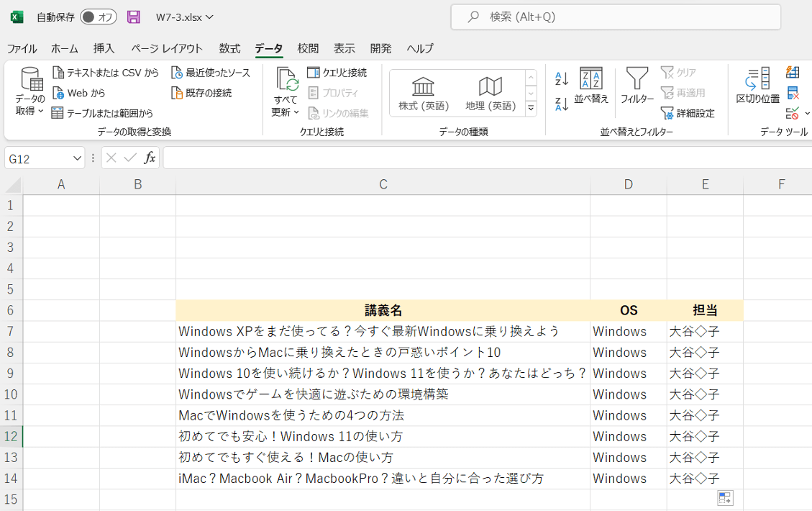The image size is (812, 511).
Task: Select the 地理 (英語) data type
Action: coord(491,94)
